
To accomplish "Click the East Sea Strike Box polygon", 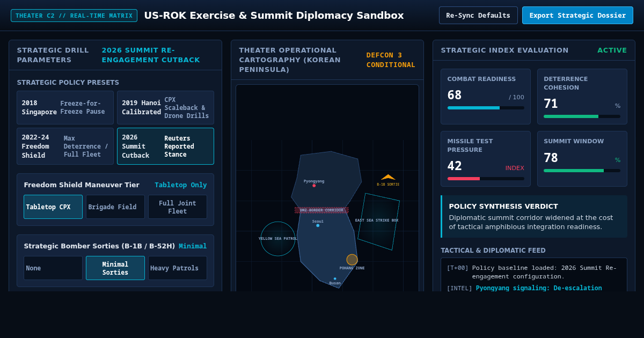I will [379, 222].
